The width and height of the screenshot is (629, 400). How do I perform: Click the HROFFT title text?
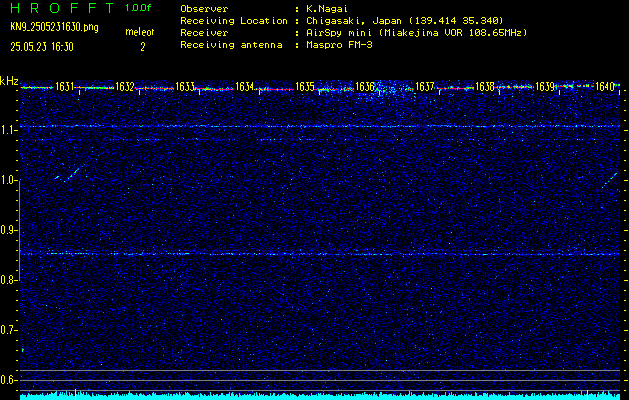click(x=62, y=8)
